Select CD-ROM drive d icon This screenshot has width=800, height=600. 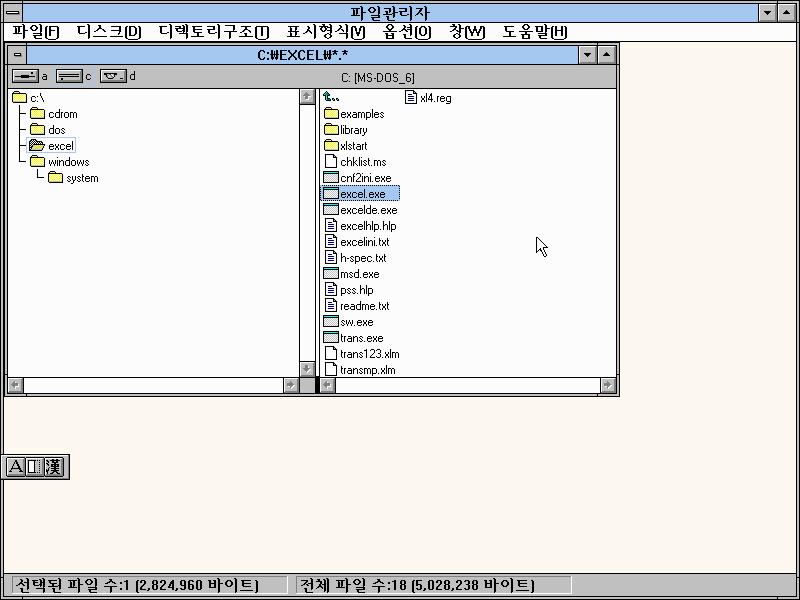point(113,76)
